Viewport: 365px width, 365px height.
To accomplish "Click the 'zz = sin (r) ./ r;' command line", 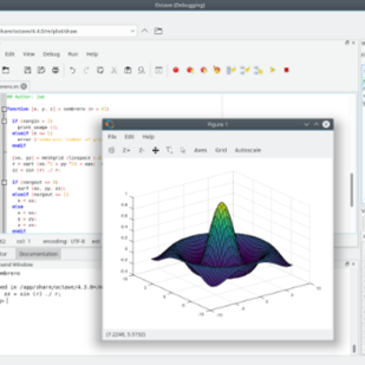I will [x=32, y=294].
